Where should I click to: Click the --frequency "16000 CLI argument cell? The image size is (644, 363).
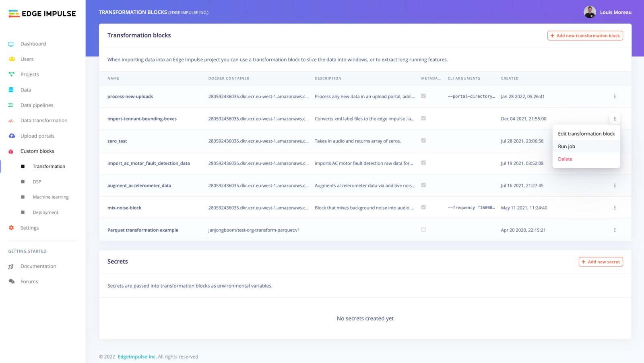coord(471,208)
